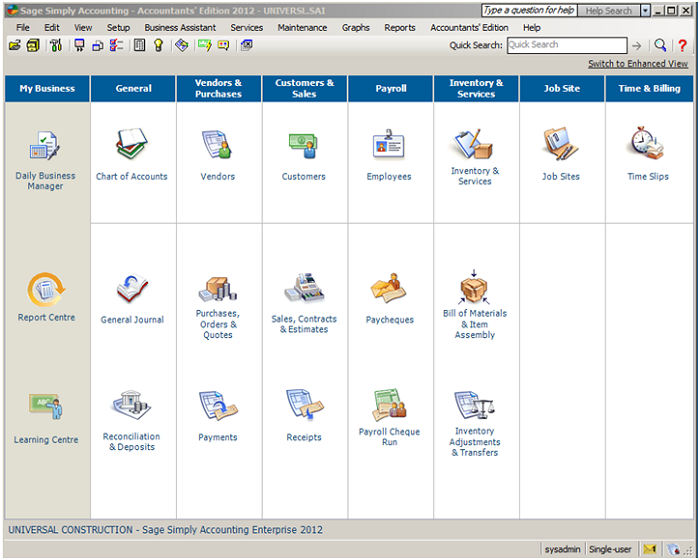Open Inventory Adjustments & Transfers icon
Screen dimensions: 700x560
click(x=474, y=405)
